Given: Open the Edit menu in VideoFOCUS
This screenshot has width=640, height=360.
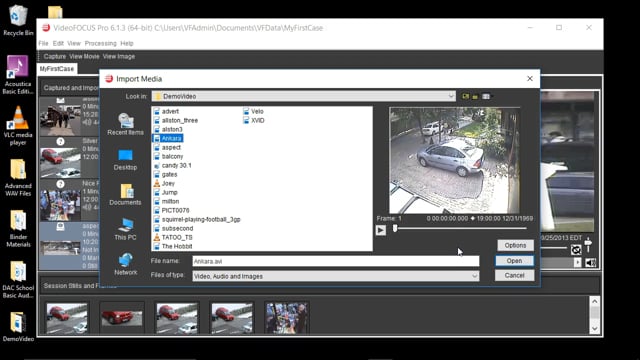Looking at the screenshot, I should coord(58,43).
